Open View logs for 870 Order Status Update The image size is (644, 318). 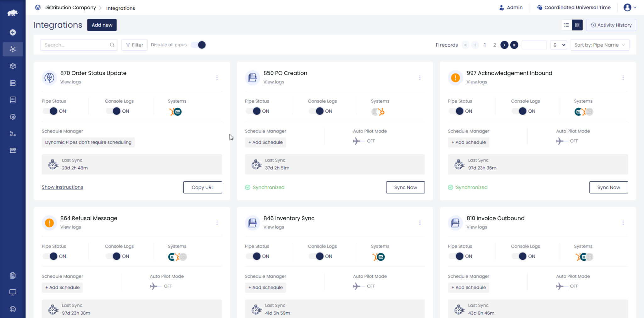point(70,82)
